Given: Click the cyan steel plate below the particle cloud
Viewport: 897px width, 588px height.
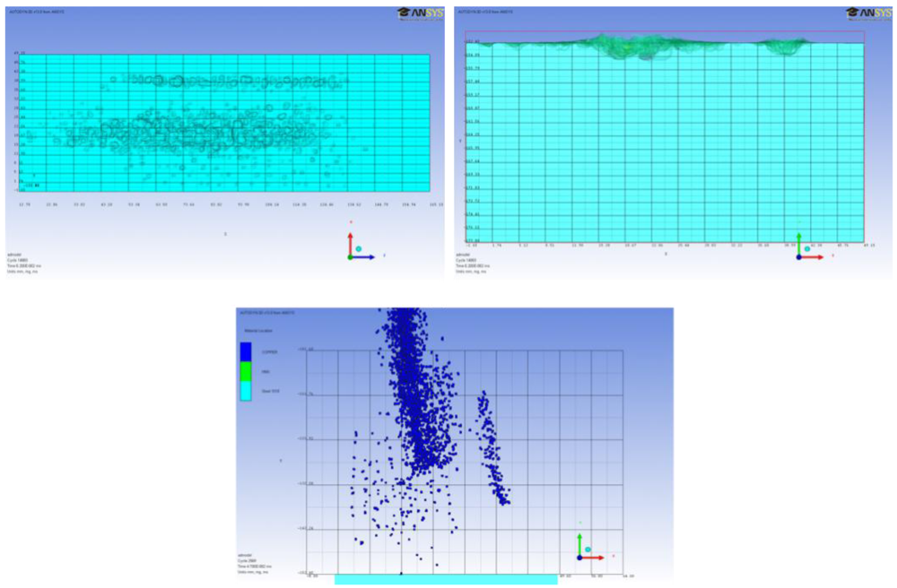Looking at the screenshot, I should pyautogui.click(x=446, y=579).
